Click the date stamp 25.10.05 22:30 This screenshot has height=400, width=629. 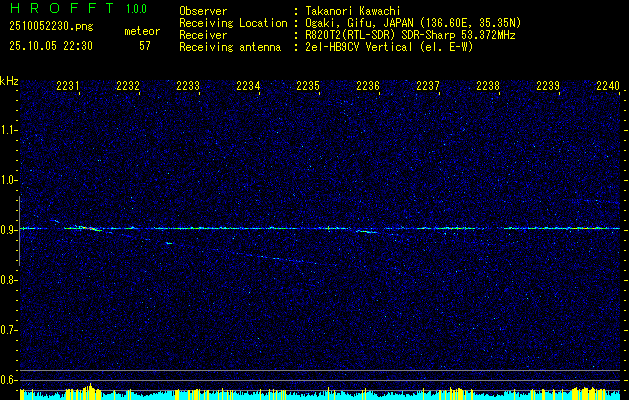coord(51,46)
